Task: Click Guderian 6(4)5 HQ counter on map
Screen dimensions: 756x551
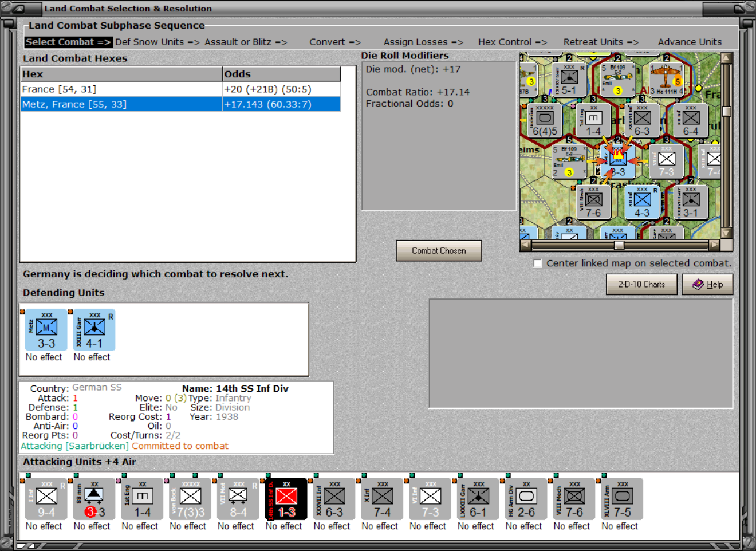Action: [545, 121]
